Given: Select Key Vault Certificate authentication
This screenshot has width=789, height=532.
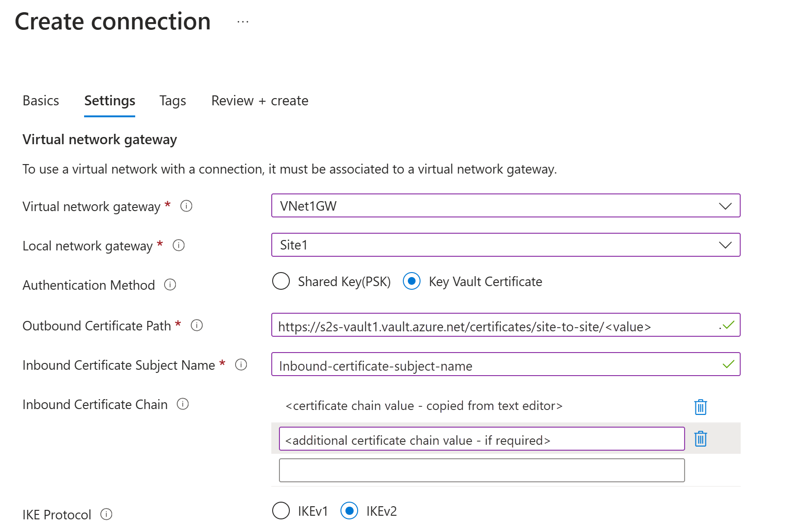Looking at the screenshot, I should point(411,281).
